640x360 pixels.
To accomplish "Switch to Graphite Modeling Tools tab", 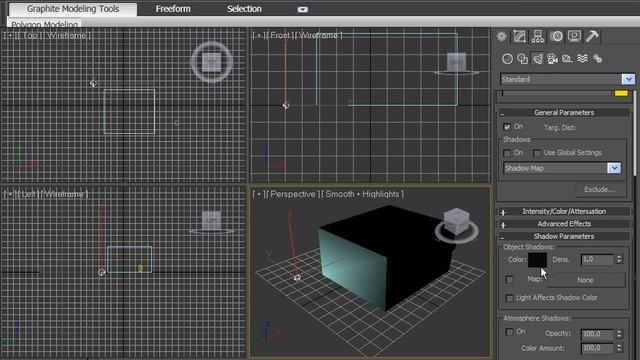I will (73, 9).
